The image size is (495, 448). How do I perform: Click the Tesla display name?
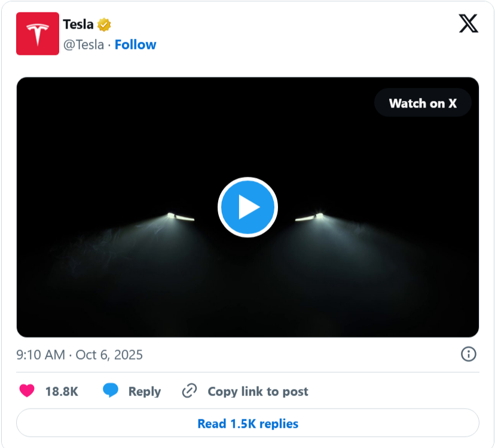click(78, 24)
